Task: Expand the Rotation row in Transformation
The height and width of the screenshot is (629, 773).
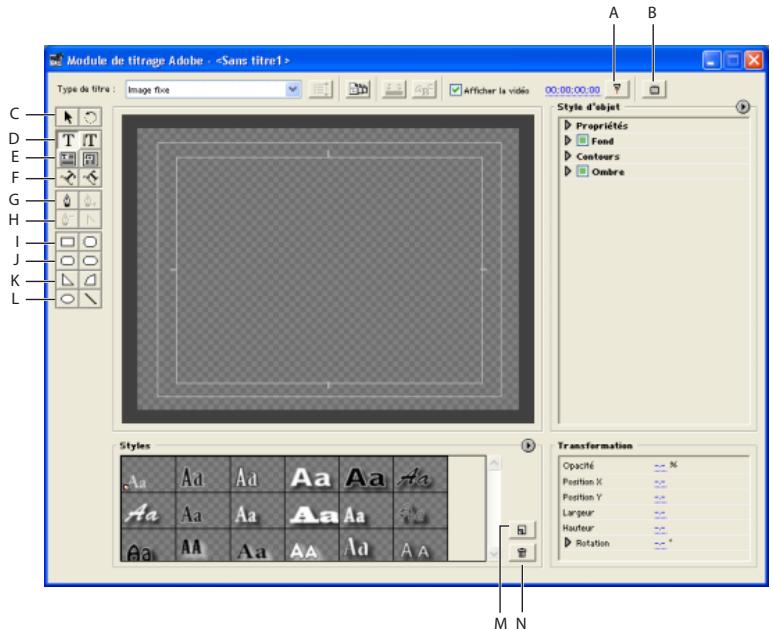Action: click(567, 543)
